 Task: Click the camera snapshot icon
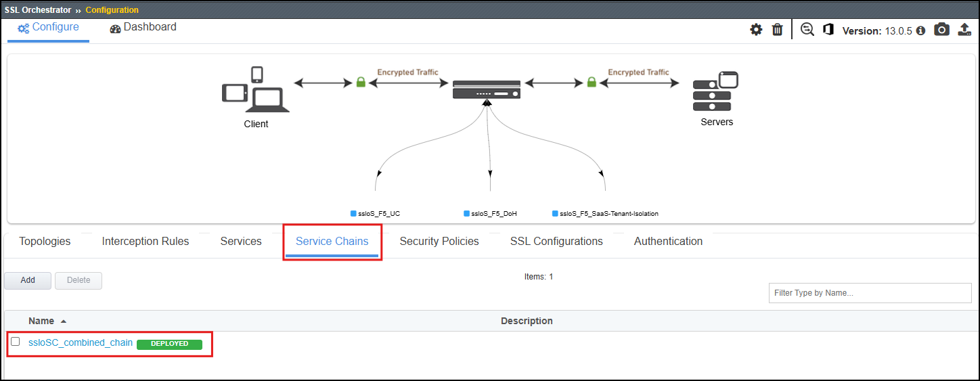(941, 30)
